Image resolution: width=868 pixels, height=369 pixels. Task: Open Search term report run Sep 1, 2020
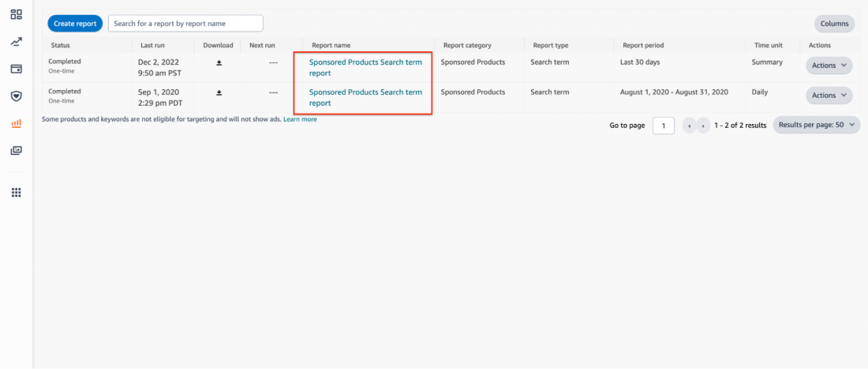[365, 97]
